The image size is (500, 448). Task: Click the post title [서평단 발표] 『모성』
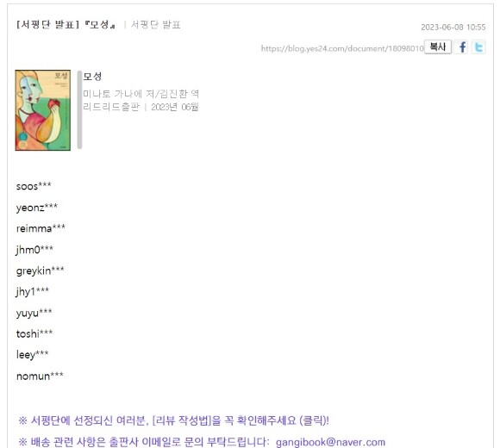pyautogui.click(x=66, y=24)
